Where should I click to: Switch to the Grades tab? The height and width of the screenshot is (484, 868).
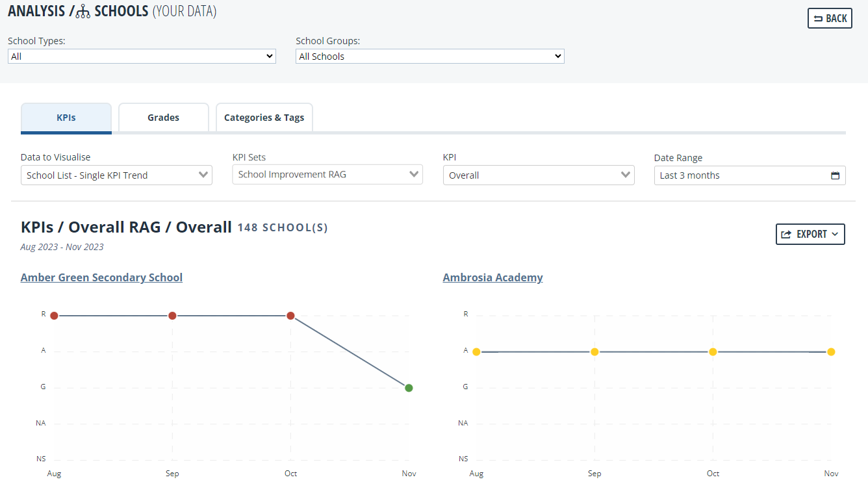(x=163, y=118)
